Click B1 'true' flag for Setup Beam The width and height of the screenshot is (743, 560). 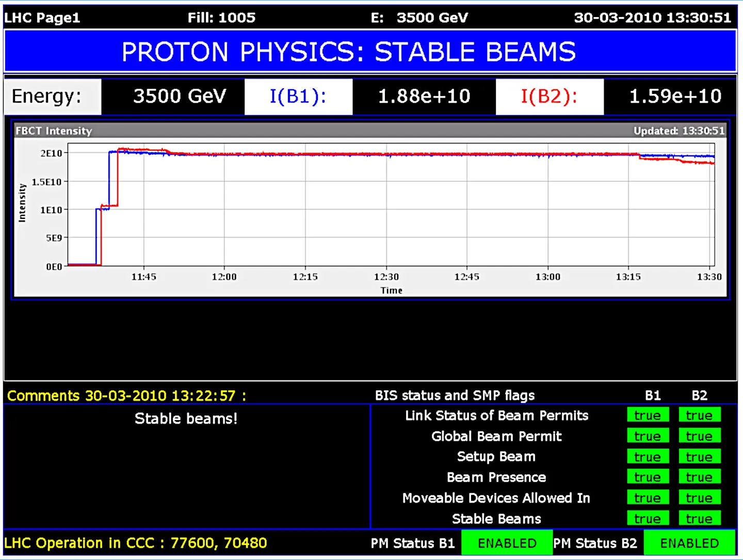(x=648, y=456)
